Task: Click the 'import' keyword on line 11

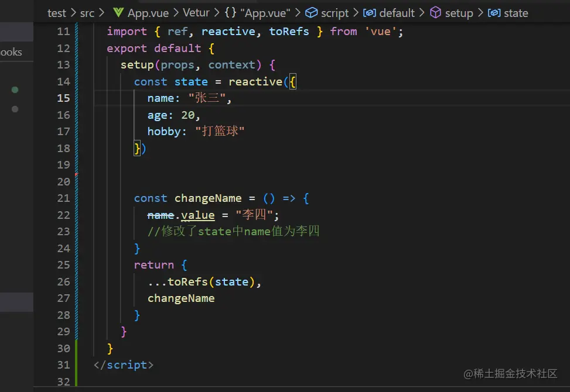Action: click(127, 32)
